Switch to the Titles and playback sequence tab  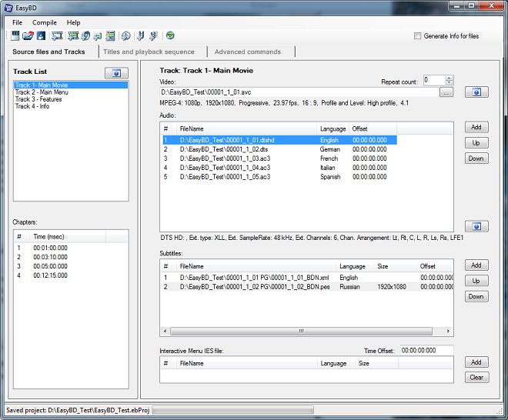[149, 52]
